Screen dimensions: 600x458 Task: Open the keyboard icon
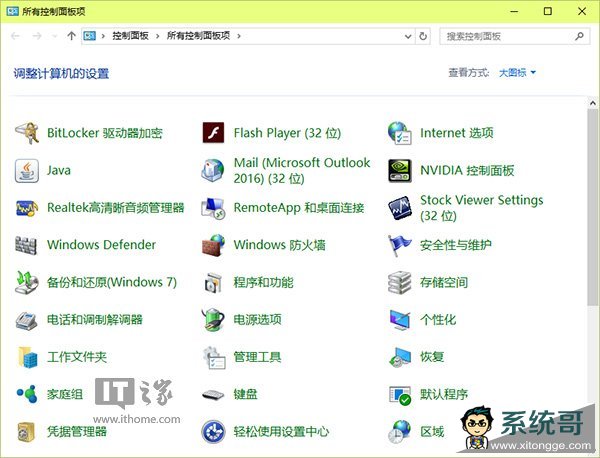213,394
